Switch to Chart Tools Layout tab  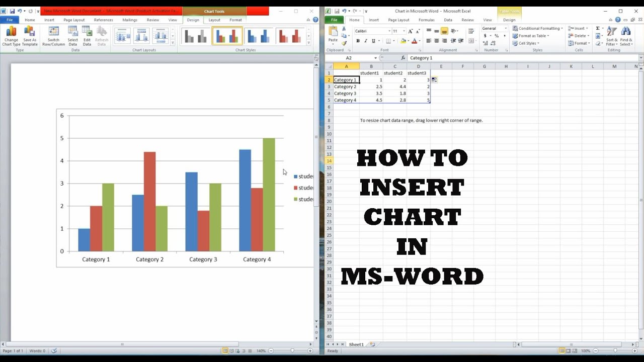click(214, 20)
